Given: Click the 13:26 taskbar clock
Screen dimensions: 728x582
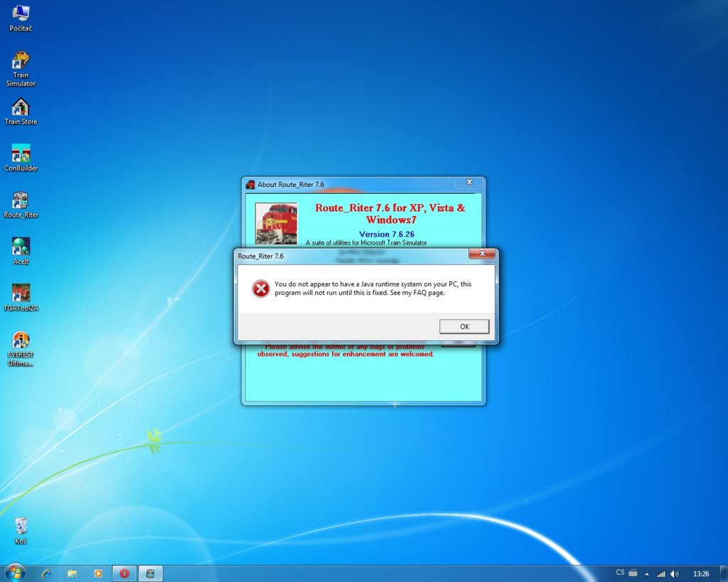Looking at the screenshot, I should click(x=700, y=573).
